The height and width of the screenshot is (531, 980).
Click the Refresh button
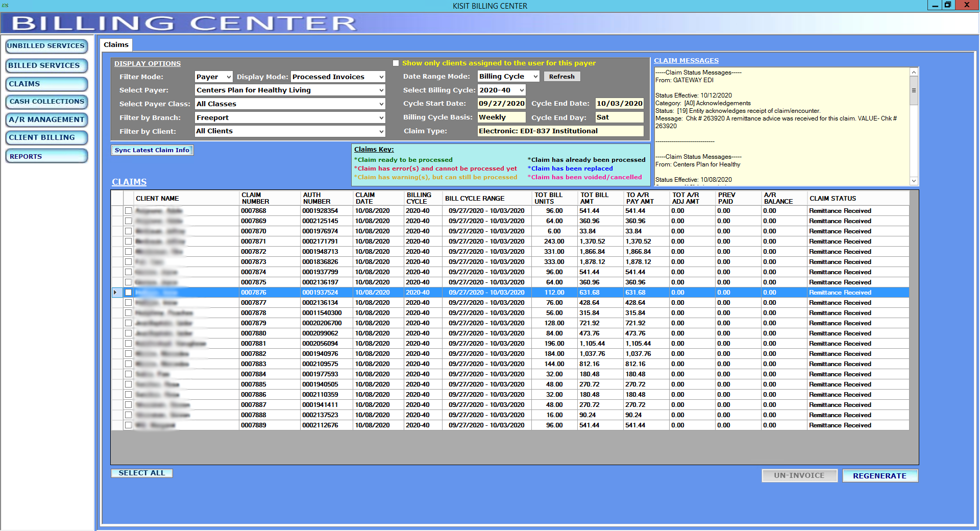562,77
